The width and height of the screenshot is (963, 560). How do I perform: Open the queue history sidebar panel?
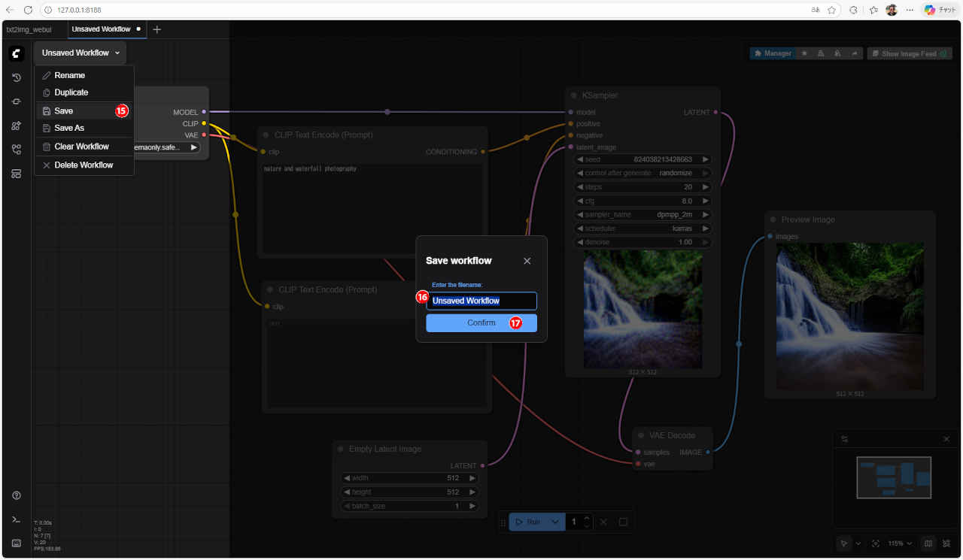pos(17,77)
